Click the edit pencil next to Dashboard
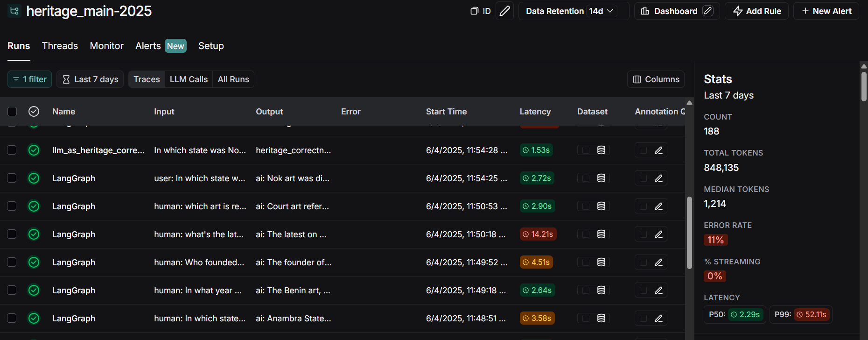This screenshot has height=340, width=868. (x=708, y=11)
